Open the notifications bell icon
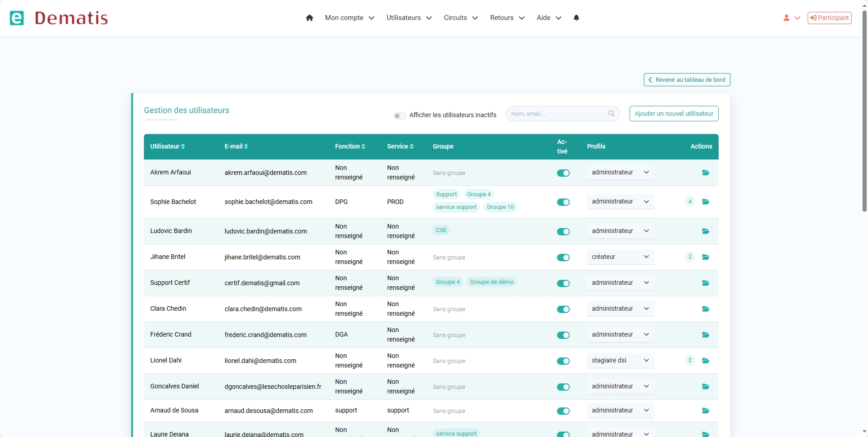The height and width of the screenshot is (437, 868). tap(576, 18)
